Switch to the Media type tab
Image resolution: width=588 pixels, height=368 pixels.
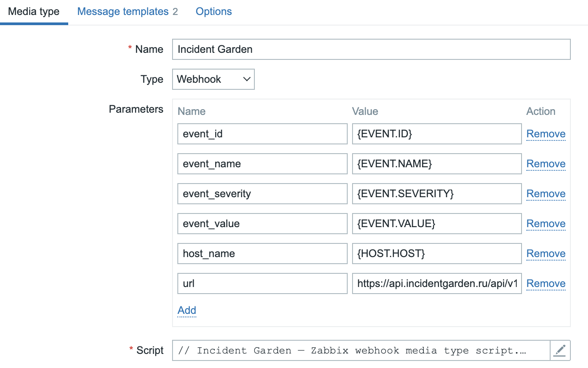tap(34, 11)
